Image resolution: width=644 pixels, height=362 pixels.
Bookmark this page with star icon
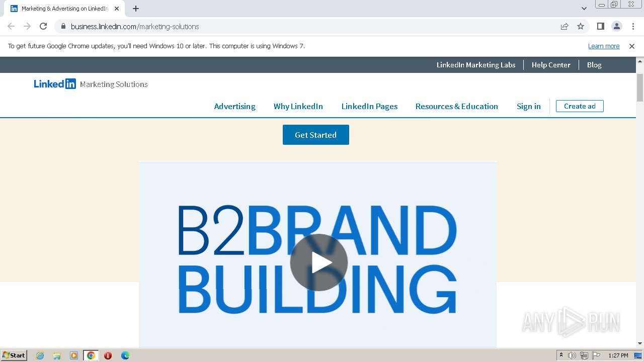point(581,26)
